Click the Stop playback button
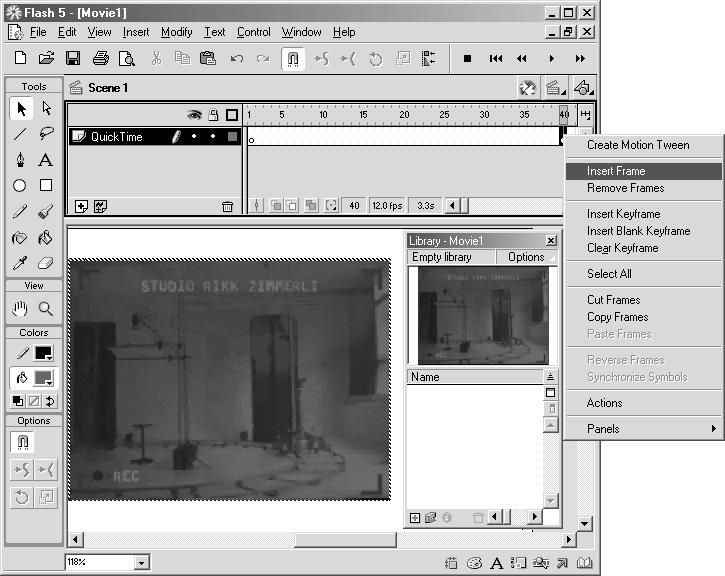The width and height of the screenshot is (725, 576). pyautogui.click(x=467, y=59)
